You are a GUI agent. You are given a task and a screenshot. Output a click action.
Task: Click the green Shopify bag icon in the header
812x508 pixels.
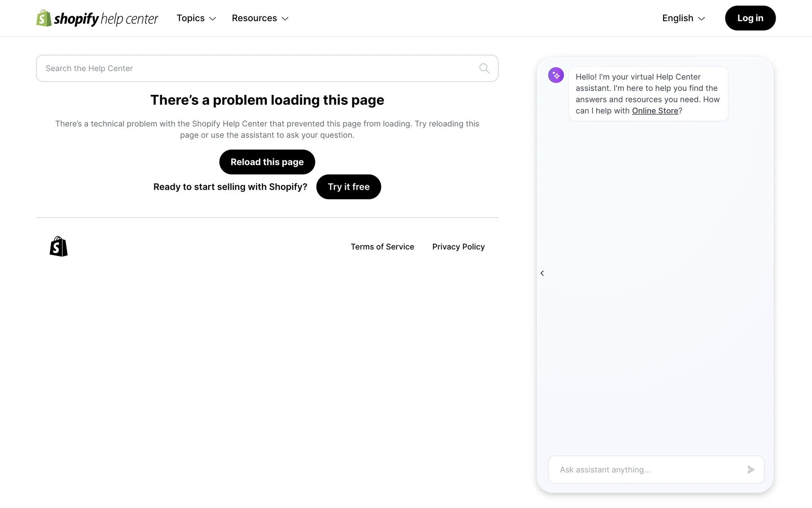tap(44, 18)
